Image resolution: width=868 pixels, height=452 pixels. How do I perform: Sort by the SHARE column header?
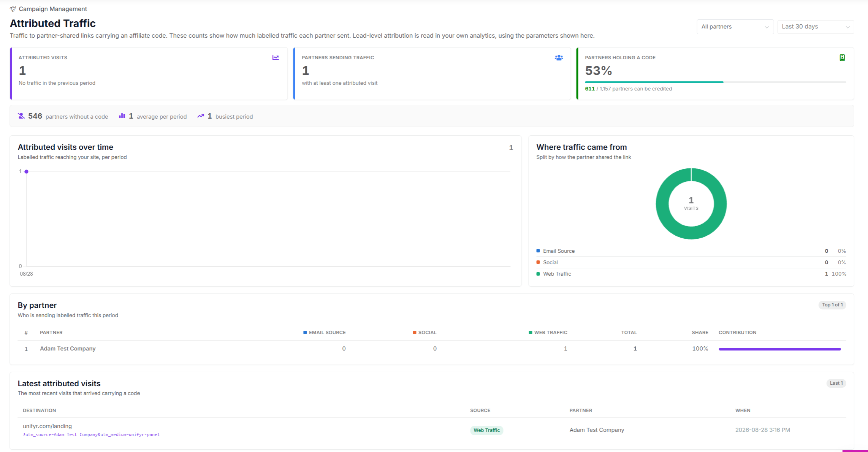[x=700, y=333]
